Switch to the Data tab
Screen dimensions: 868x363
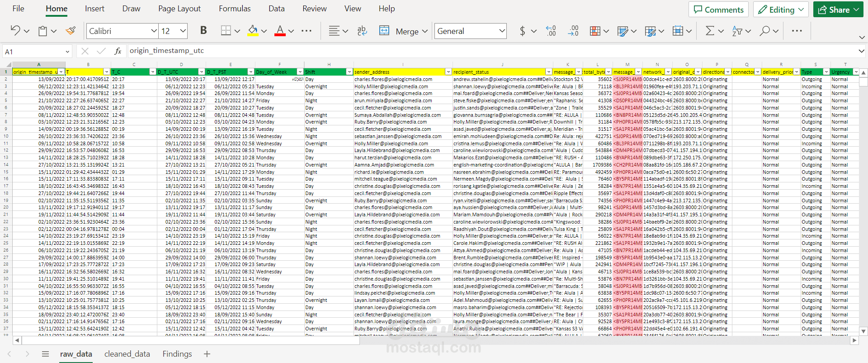click(x=277, y=9)
